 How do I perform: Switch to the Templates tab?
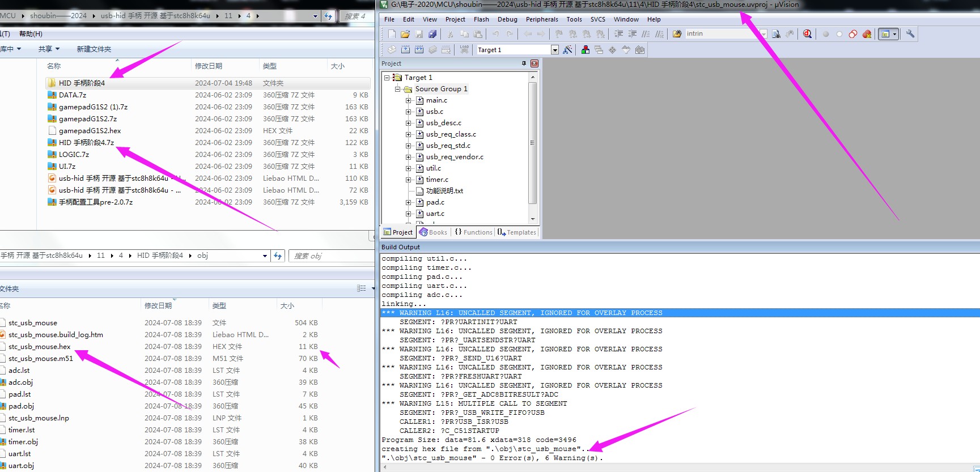517,232
